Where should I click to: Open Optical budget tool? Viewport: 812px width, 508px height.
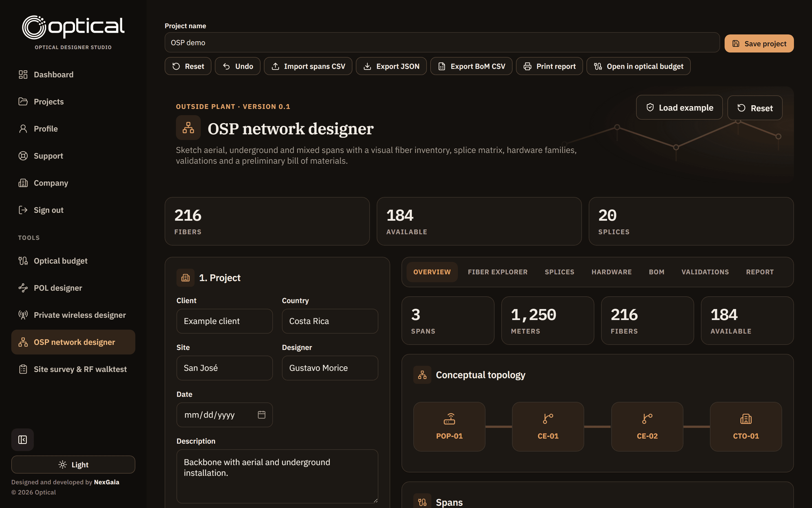click(x=73, y=261)
